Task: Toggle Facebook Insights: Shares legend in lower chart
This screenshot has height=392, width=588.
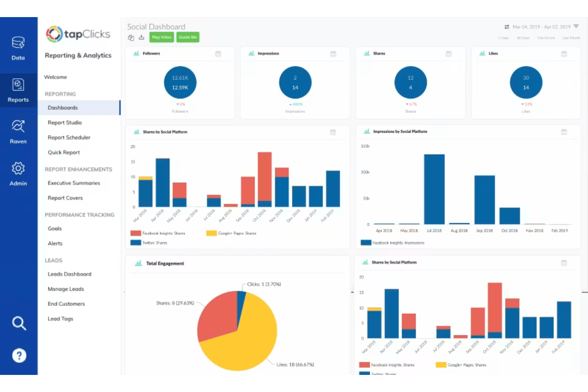Action: (x=387, y=365)
